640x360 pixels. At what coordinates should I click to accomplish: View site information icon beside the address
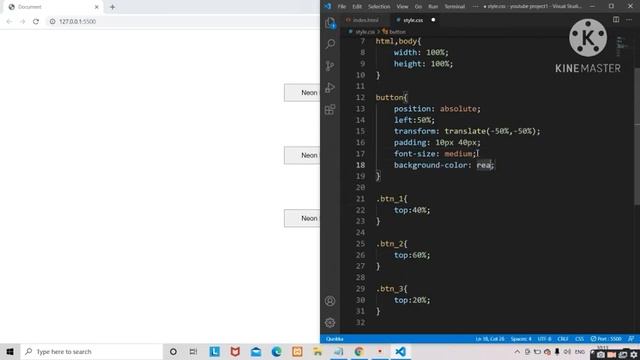[x=52, y=22]
